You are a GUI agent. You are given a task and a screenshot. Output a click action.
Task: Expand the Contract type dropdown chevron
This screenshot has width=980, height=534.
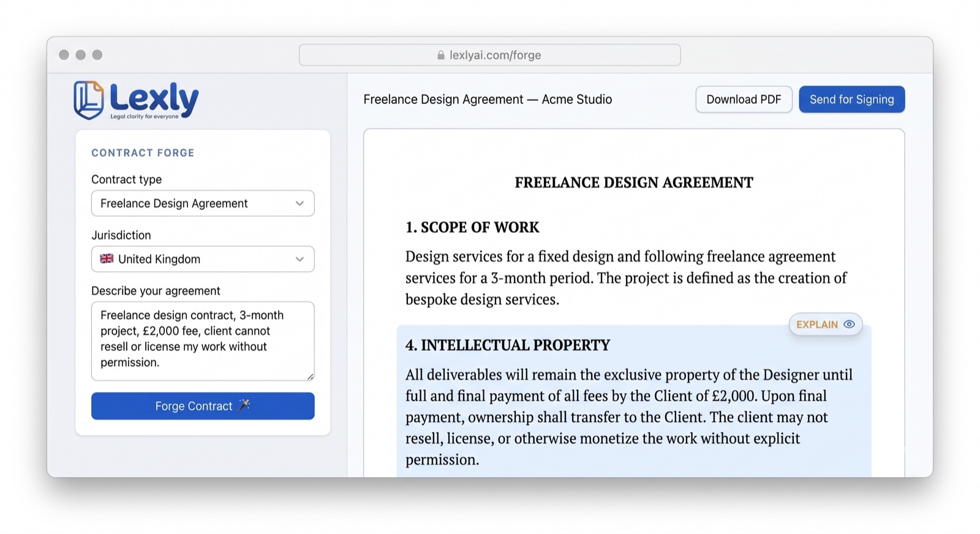[300, 203]
